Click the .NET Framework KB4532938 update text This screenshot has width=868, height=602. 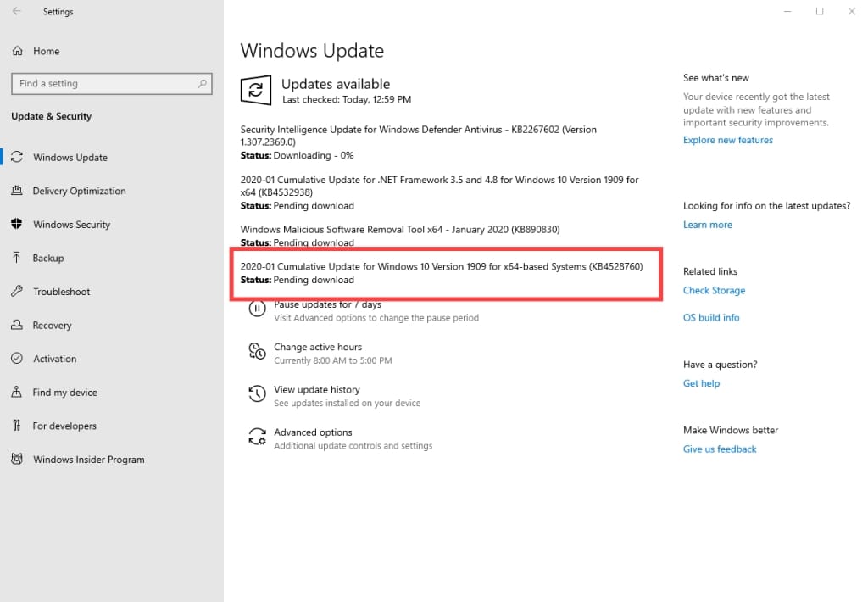pos(439,186)
